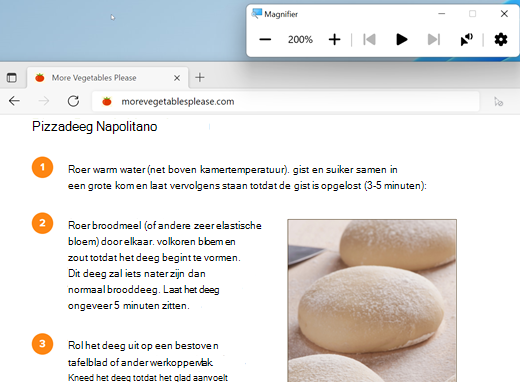520x382 pixels.
Task: Go back in browser history
Action: tap(14, 101)
